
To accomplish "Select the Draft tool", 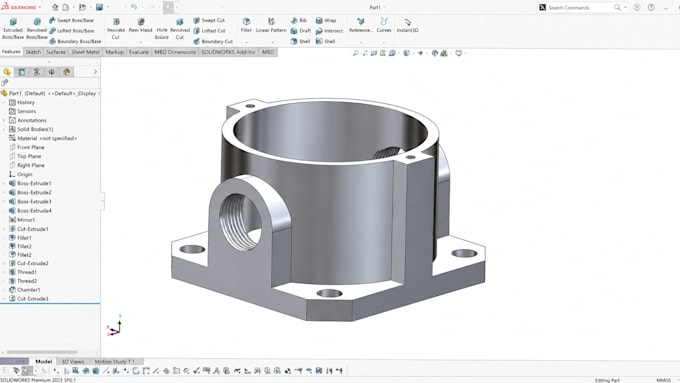I will coord(301,31).
